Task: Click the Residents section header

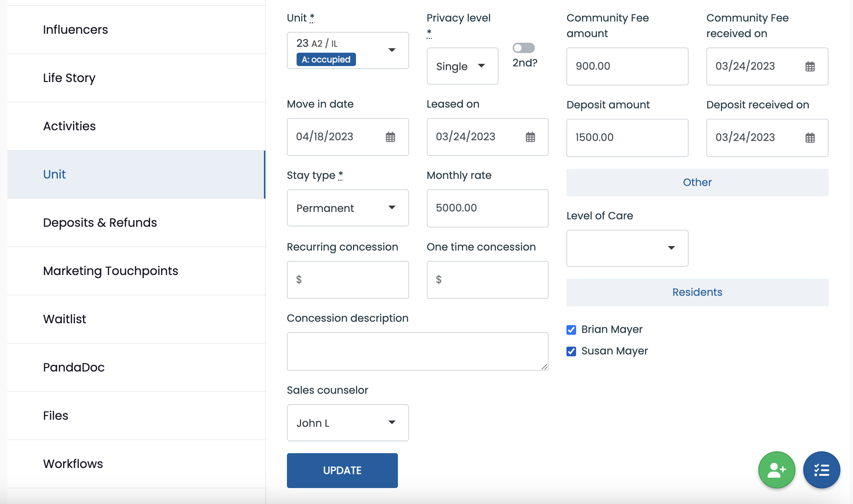Action: [x=697, y=292]
